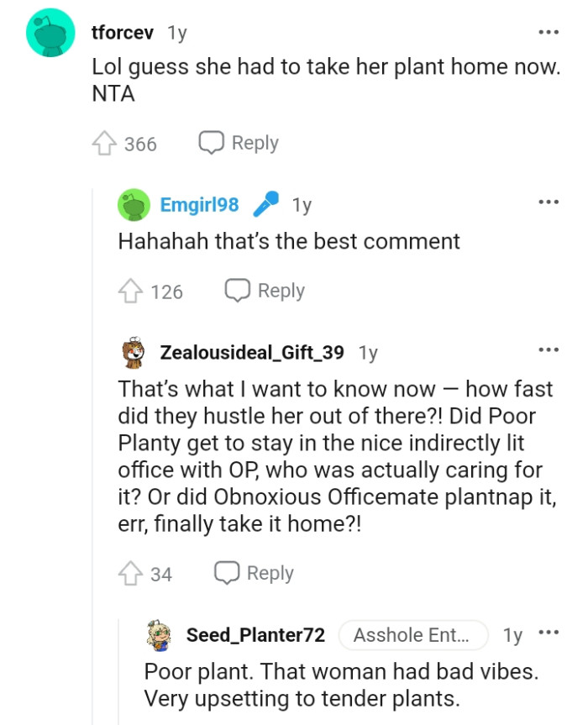Expand Zealousideal_Gift_39's overflow menu

click(548, 349)
